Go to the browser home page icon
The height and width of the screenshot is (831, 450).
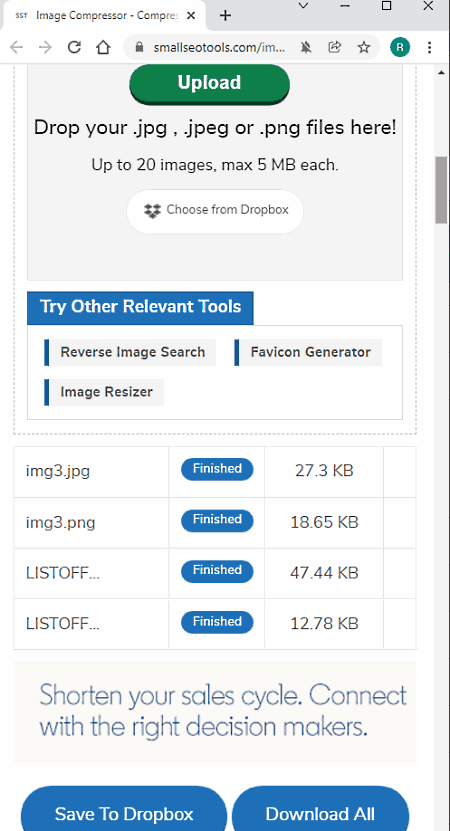point(103,47)
